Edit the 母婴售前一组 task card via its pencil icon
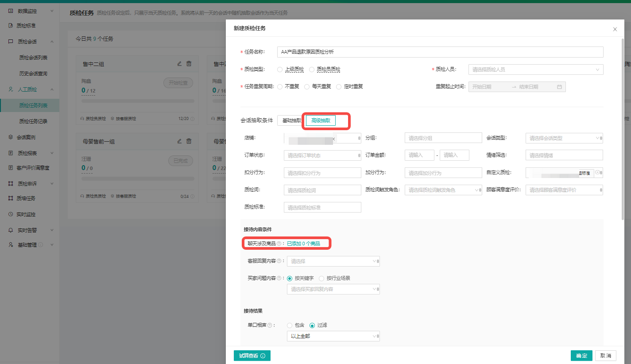This screenshot has height=364, width=631. [x=179, y=141]
